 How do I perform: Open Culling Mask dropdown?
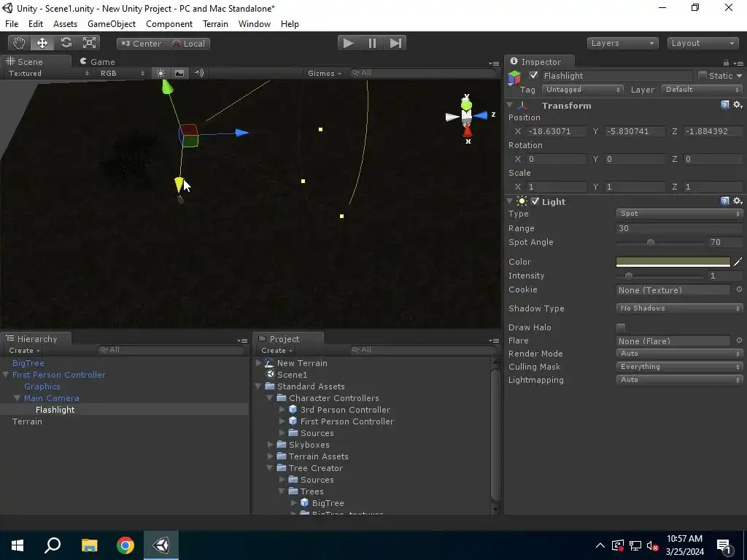679,367
